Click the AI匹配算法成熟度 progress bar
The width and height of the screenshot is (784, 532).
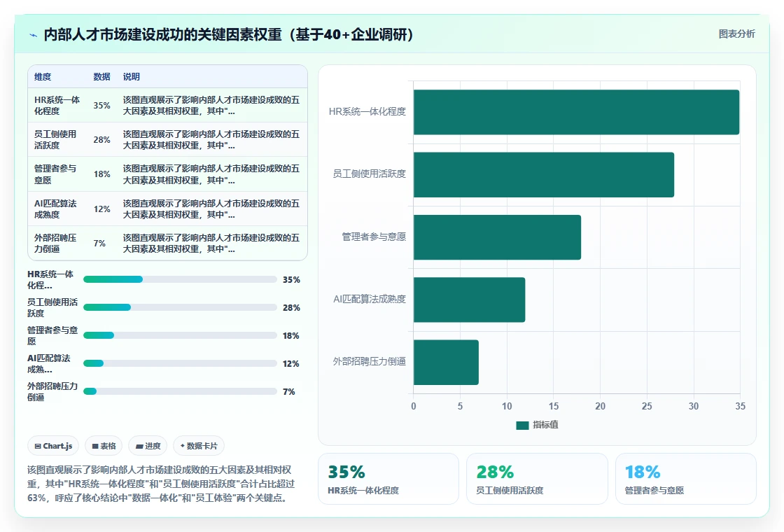coord(180,363)
